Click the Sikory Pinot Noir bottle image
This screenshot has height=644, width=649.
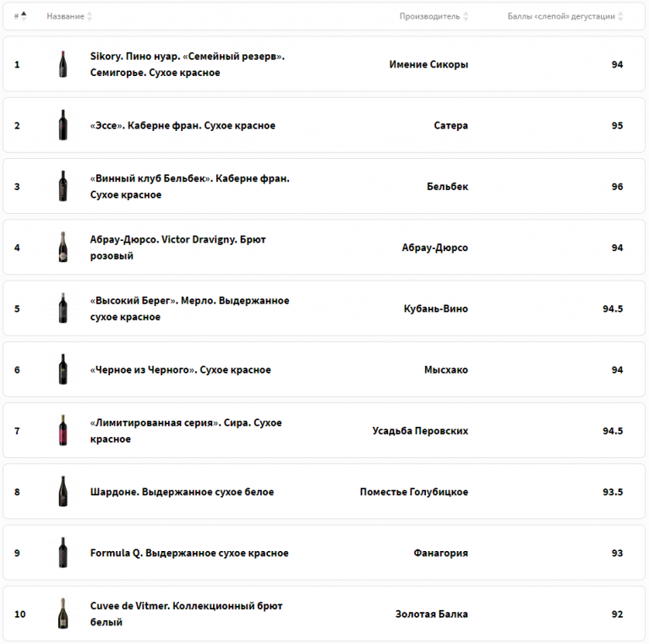[63, 64]
